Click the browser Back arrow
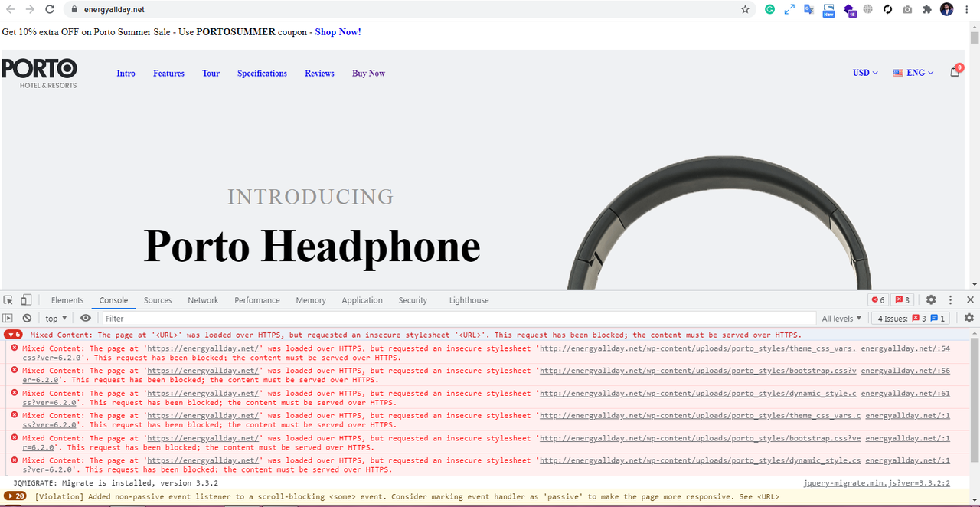Image resolution: width=980 pixels, height=507 pixels. point(11,9)
